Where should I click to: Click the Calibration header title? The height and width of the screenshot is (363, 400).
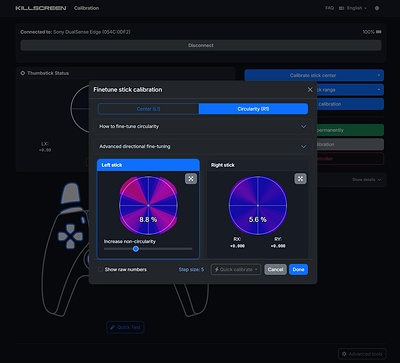[86, 8]
